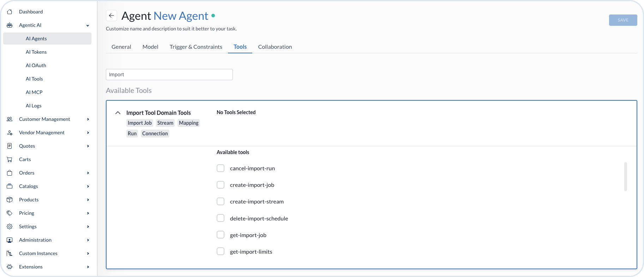The width and height of the screenshot is (644, 277).
Task: Click the Import Job tag
Action: pyautogui.click(x=140, y=123)
